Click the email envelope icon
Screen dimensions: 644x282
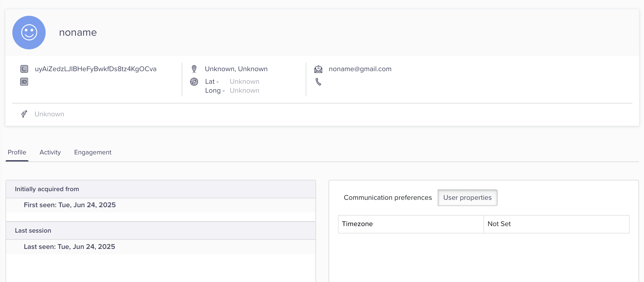[x=318, y=69]
